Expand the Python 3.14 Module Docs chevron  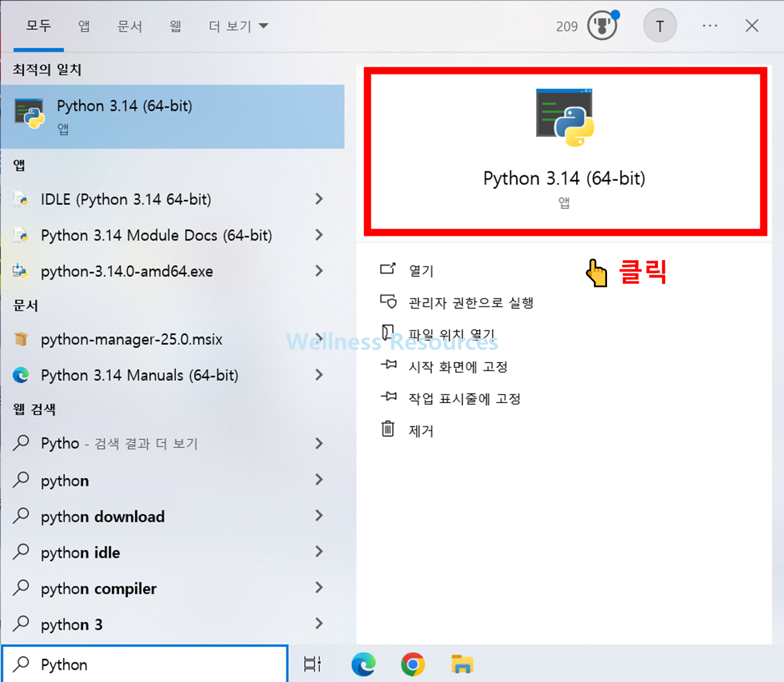coord(319,235)
